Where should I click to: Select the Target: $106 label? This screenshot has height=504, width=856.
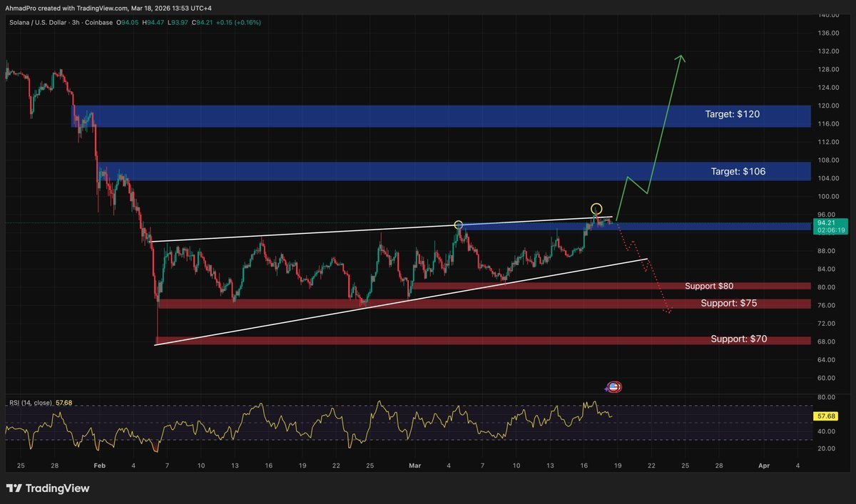pyautogui.click(x=738, y=172)
